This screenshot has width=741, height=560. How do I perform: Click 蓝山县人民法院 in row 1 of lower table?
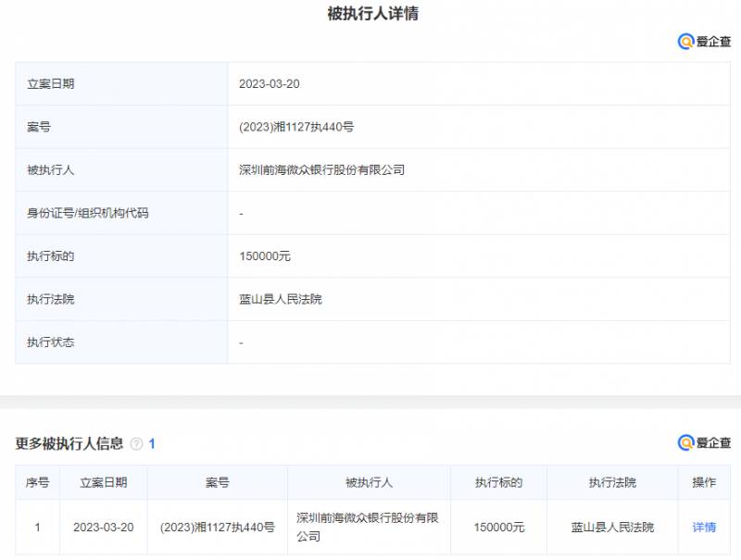[x=612, y=528]
